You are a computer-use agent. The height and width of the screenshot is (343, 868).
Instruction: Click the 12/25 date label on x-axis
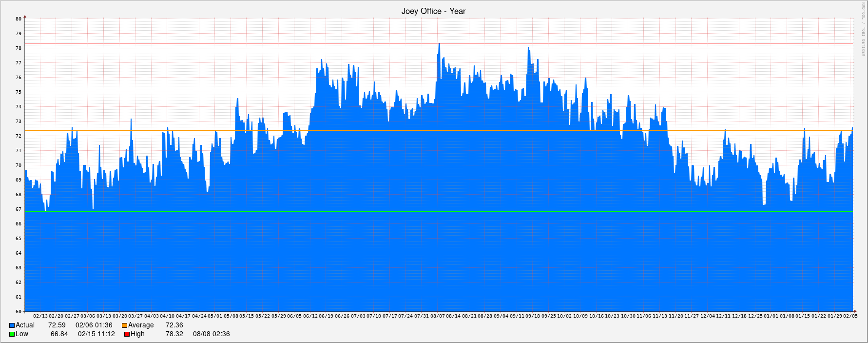(x=755, y=316)
